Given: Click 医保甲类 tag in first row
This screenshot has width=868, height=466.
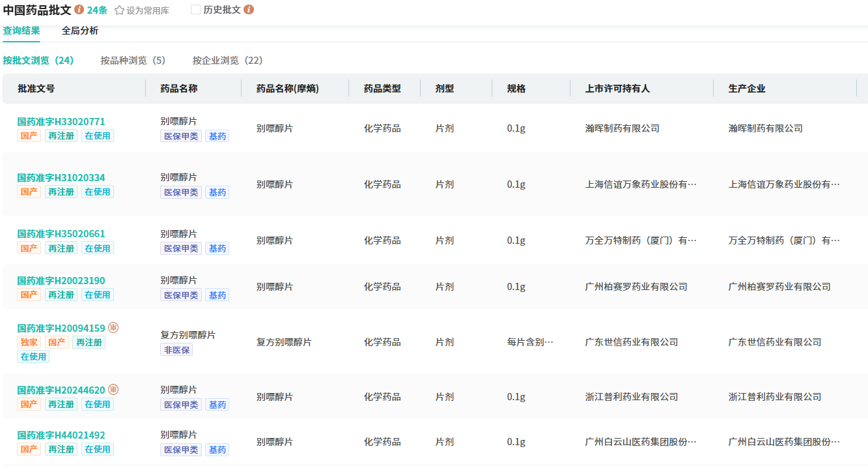Looking at the screenshot, I should tap(181, 136).
